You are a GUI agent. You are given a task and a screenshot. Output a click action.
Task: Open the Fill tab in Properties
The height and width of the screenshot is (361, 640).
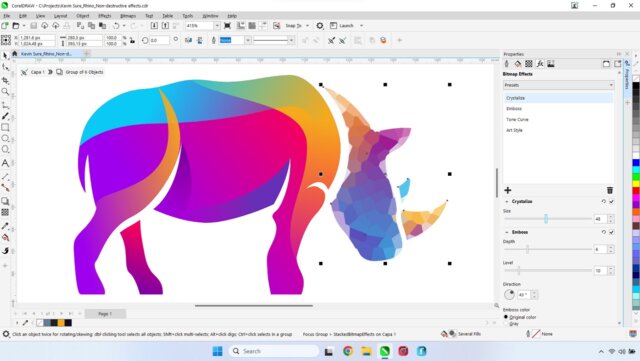point(518,64)
